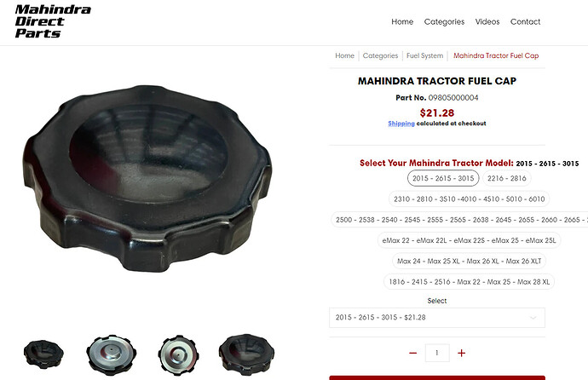Select the first black fuel cap thumbnail
The height and width of the screenshot is (380, 588).
point(43,354)
